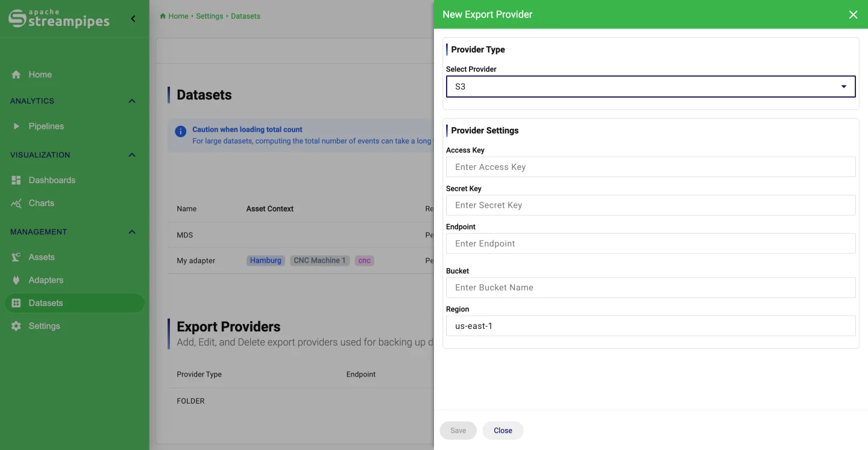Click the MDS dataset row name

[184, 235]
